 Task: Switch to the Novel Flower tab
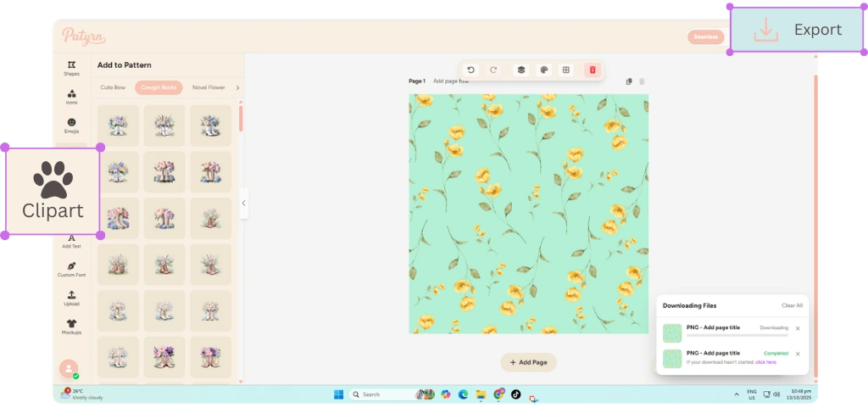(x=209, y=87)
